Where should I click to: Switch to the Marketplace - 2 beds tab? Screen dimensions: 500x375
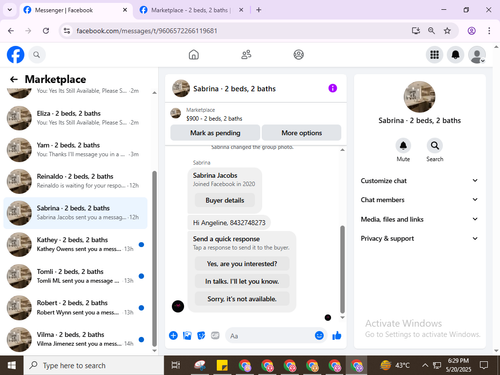coord(192,10)
